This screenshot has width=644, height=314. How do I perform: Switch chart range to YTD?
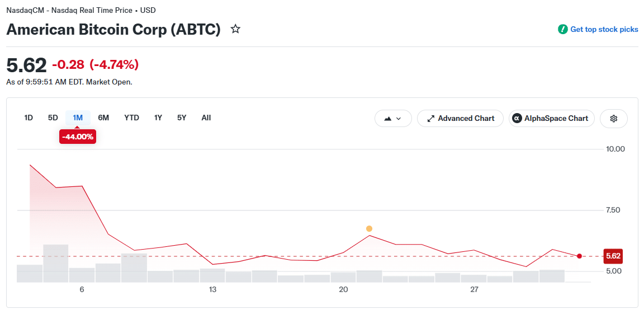(132, 118)
